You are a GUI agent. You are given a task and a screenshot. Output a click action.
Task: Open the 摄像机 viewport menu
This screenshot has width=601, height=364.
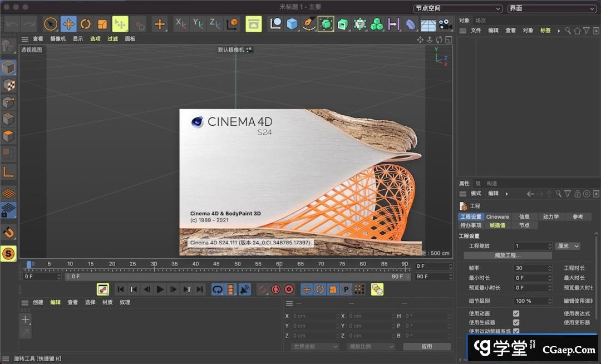point(58,39)
